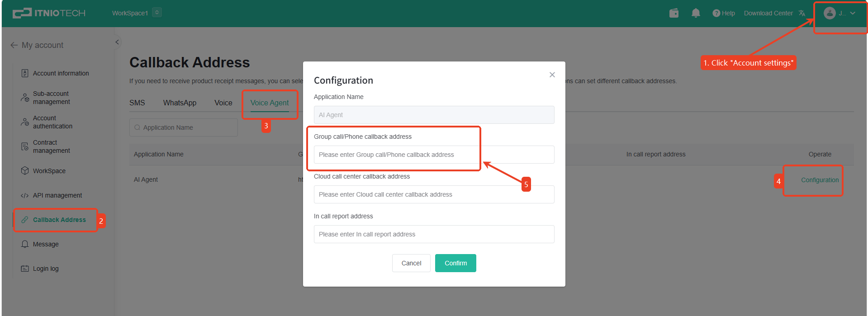Image resolution: width=868 pixels, height=316 pixels.
Task: Click the Cloud call center callback field
Action: pos(434,194)
